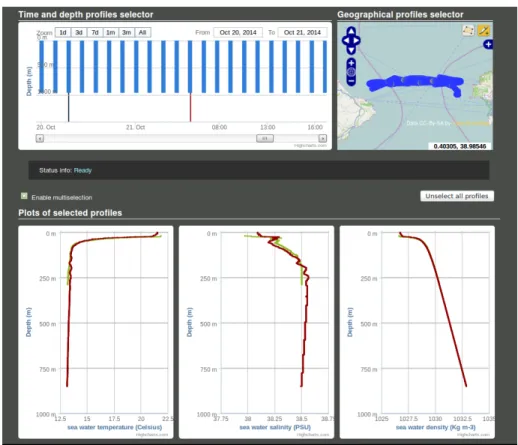
Task: Select the red-marked depth profile bar
Action: pyautogui.click(x=190, y=67)
